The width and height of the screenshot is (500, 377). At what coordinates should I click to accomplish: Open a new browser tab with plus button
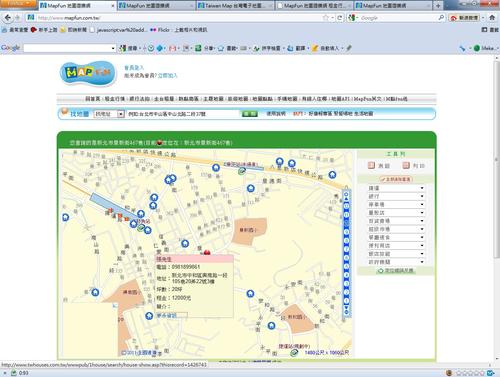point(438,6)
